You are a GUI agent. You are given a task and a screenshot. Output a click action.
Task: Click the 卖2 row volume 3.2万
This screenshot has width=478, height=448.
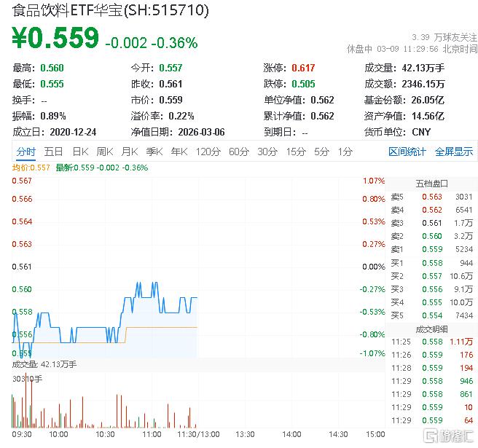coord(463,236)
